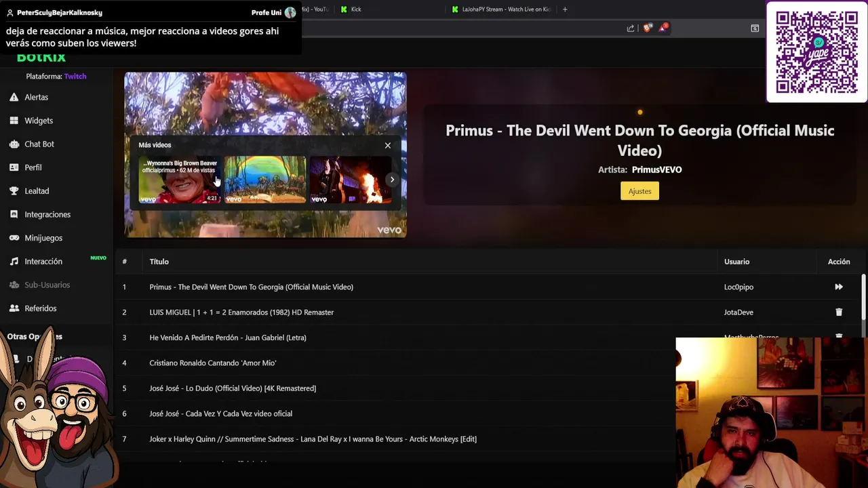Image resolution: width=868 pixels, height=488 pixels.
Task: Click the Ajustes yellow button
Action: (x=639, y=191)
